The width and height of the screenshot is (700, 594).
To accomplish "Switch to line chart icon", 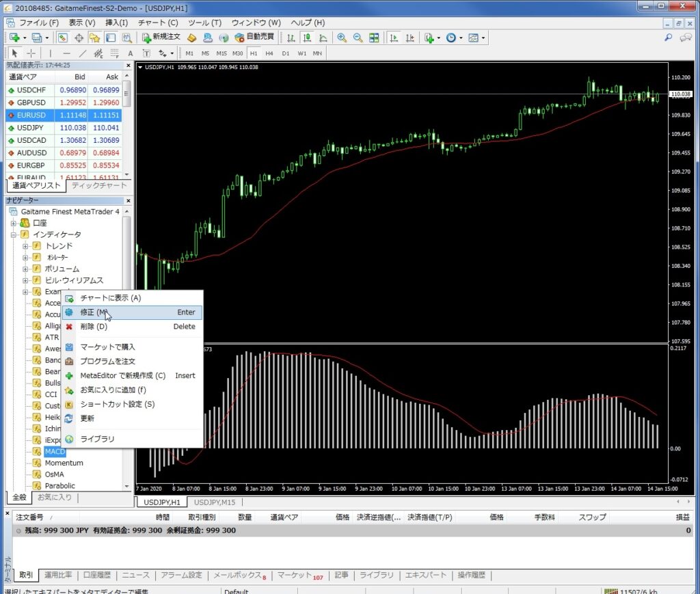I will 323,38.
